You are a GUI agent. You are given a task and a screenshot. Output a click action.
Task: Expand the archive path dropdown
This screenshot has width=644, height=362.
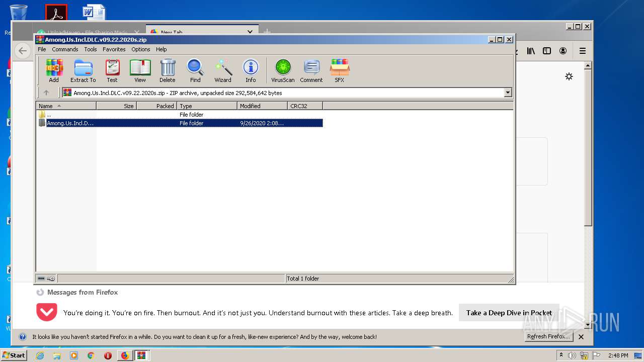click(x=508, y=93)
